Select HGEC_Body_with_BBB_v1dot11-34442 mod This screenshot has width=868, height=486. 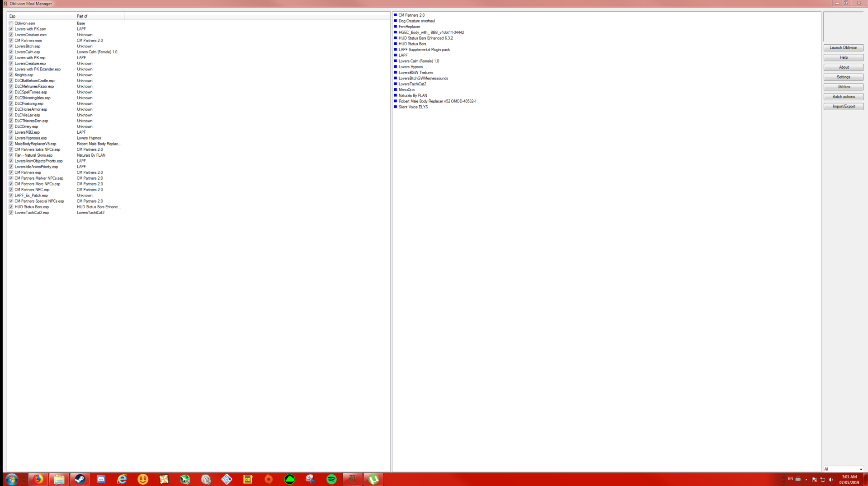pos(431,33)
